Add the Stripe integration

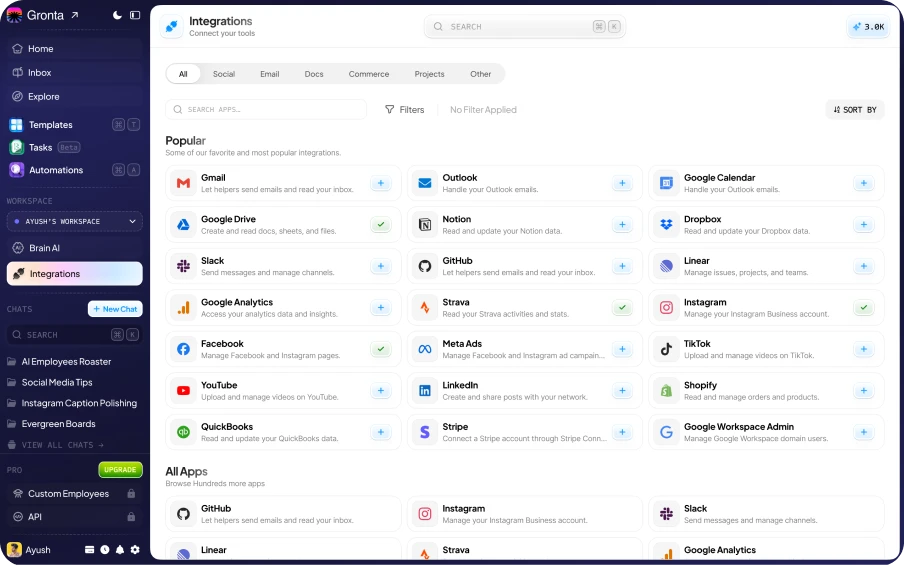pyautogui.click(x=622, y=432)
